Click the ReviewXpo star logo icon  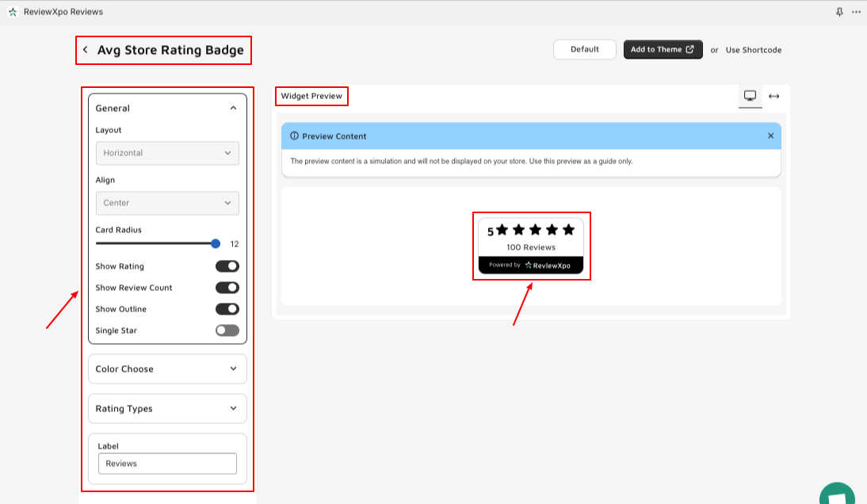point(13,12)
